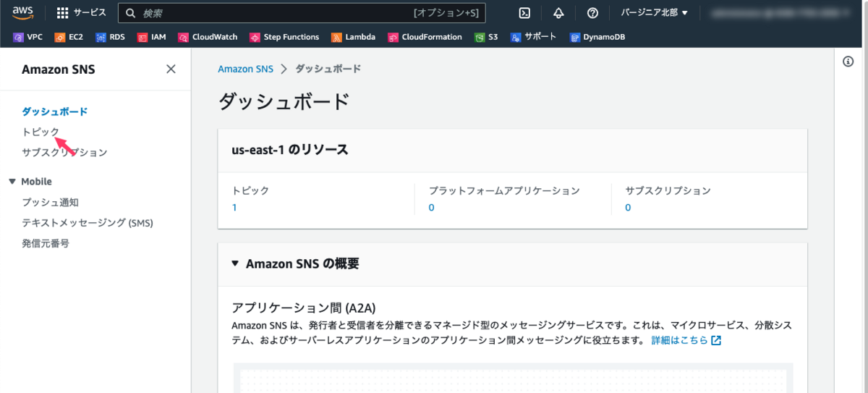Open the CloudWatch bookmark
Image resolution: width=868 pixels, height=393 pixels.
pyautogui.click(x=208, y=37)
